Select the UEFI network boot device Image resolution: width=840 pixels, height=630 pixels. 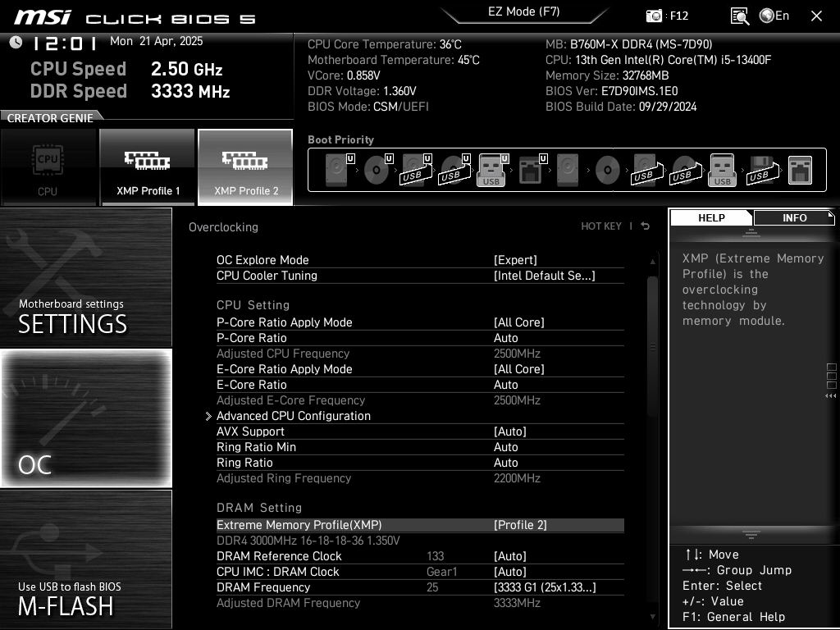coord(532,170)
